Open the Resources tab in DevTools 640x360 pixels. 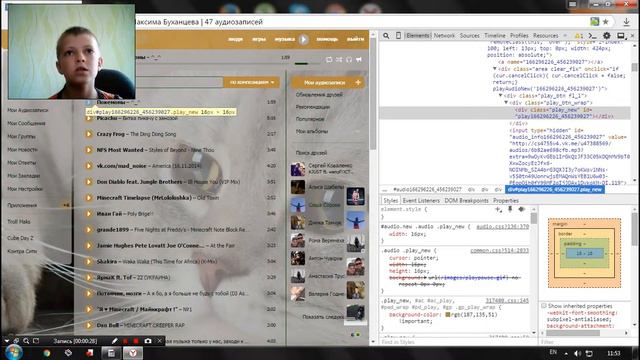546,36
